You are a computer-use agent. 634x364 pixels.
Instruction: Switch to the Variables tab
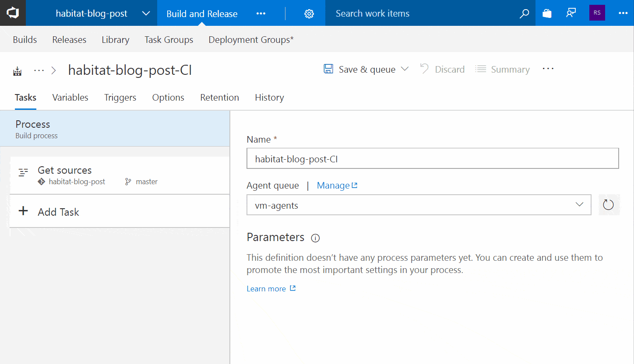(70, 98)
